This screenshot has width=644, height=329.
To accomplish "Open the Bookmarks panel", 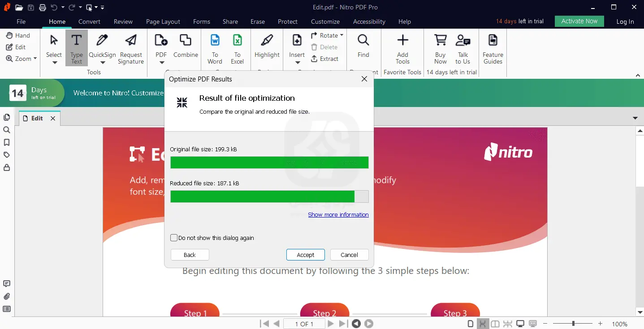I will pyautogui.click(x=7, y=141).
